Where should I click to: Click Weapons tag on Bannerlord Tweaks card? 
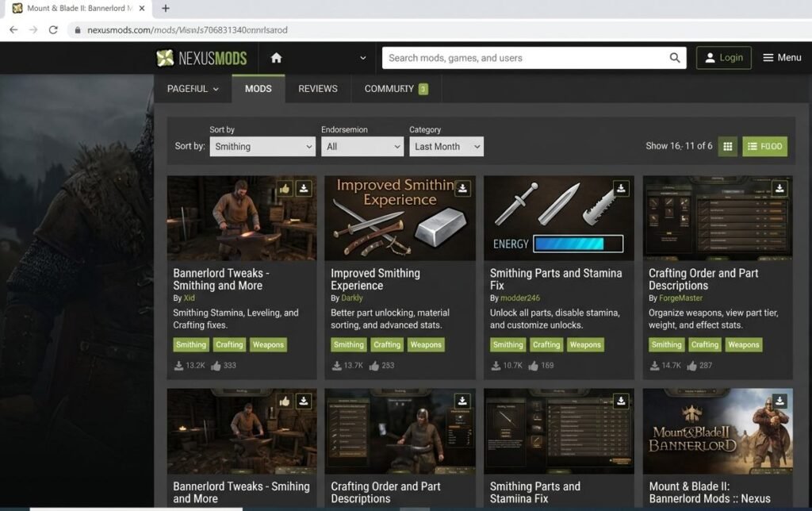click(x=268, y=344)
